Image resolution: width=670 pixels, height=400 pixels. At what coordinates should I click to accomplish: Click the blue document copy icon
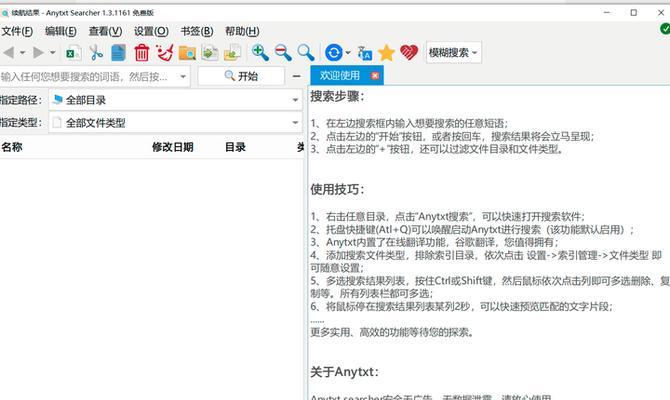click(x=118, y=53)
